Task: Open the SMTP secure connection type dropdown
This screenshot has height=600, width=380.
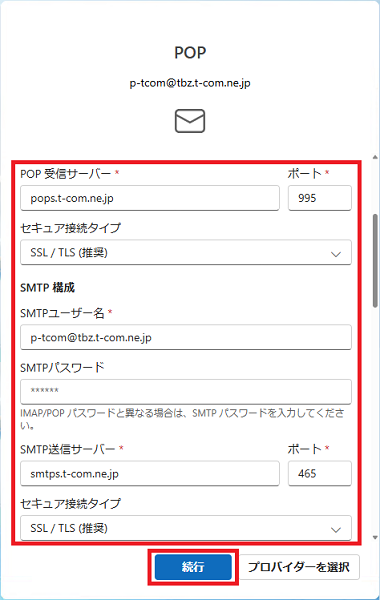Action: tap(186, 528)
